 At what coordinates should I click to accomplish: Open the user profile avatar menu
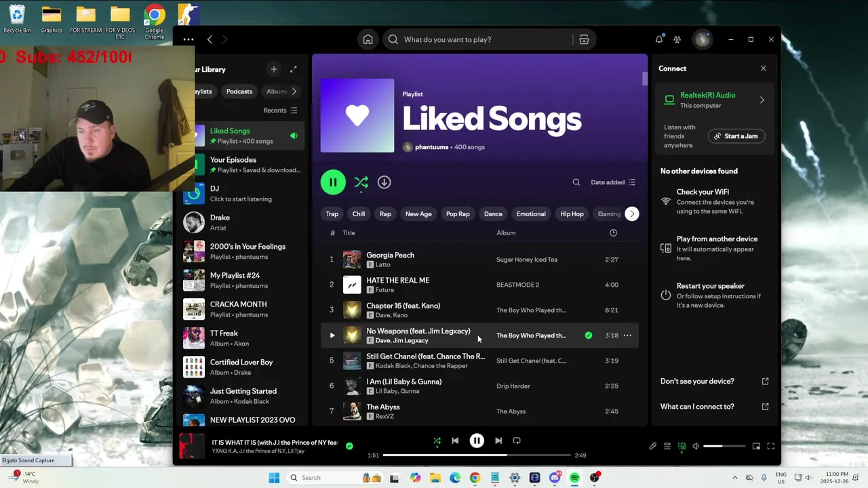point(702,39)
